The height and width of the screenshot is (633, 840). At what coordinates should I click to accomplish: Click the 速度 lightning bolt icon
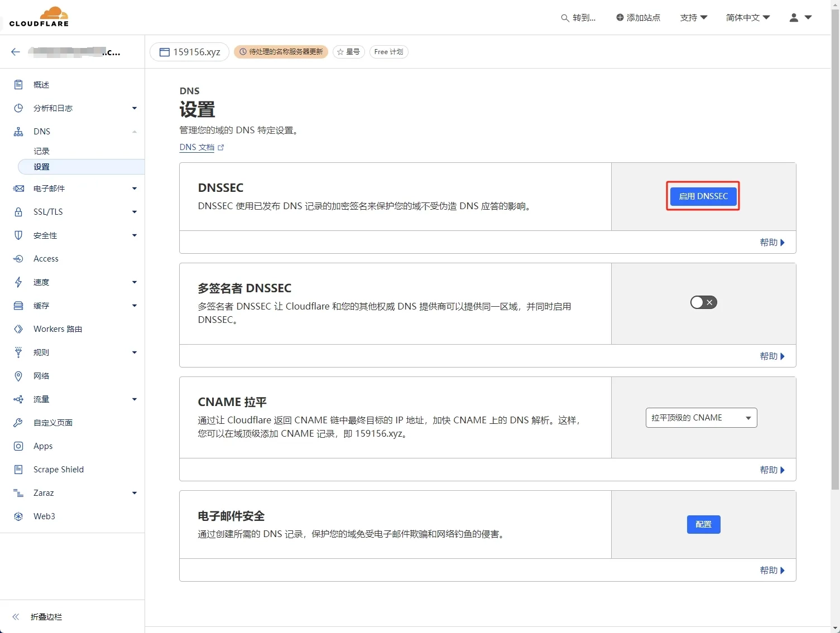[x=18, y=282]
